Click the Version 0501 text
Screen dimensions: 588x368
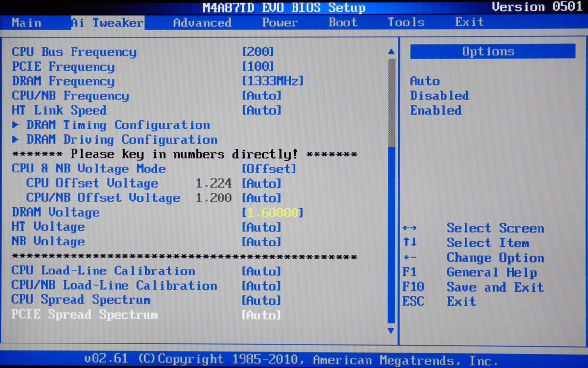coord(537,7)
